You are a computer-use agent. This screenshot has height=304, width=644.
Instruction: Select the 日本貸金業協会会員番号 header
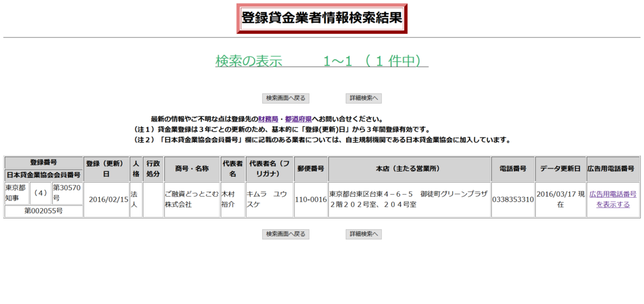coord(43,175)
